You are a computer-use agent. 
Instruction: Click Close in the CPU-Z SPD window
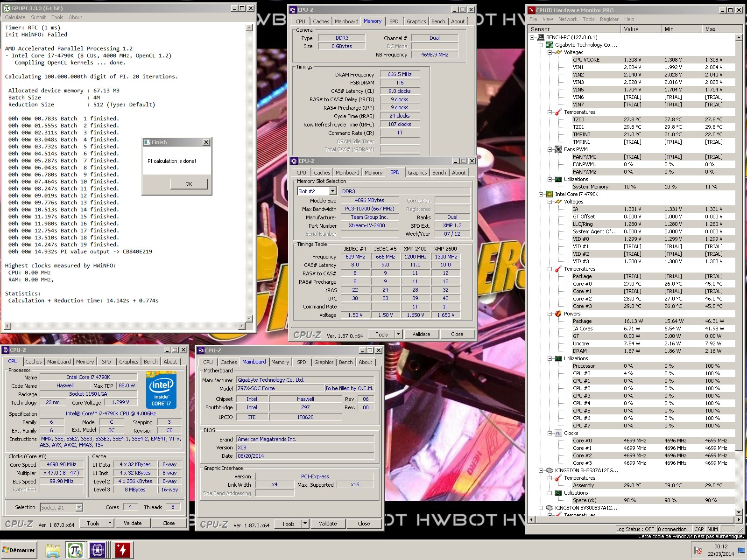(x=457, y=334)
